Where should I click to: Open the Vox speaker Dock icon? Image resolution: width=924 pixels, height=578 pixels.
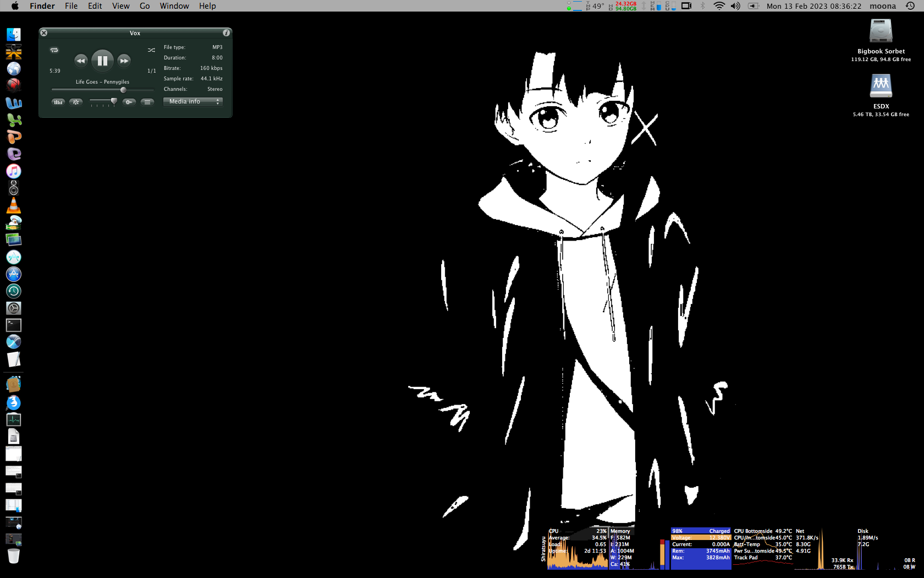click(14, 188)
